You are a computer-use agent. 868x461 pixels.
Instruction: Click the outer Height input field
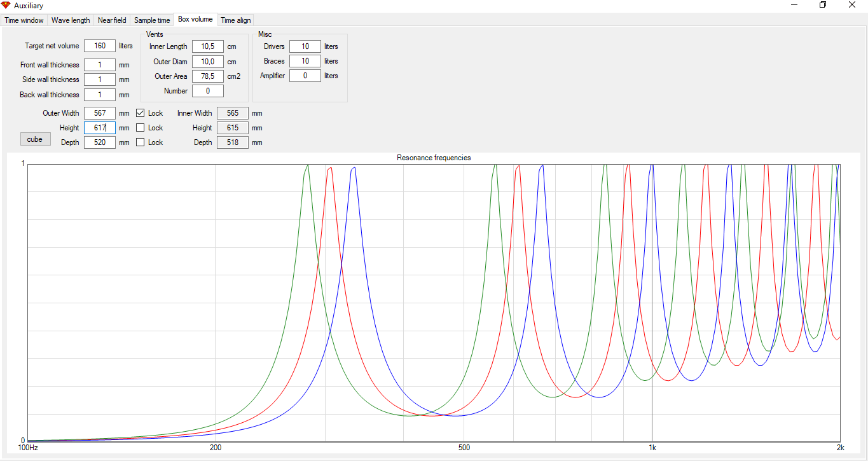point(100,128)
